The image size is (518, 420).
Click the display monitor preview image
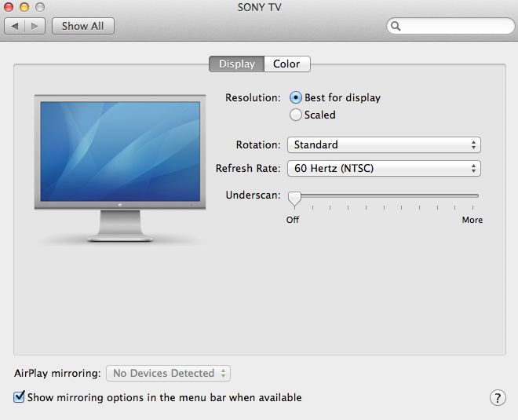coord(120,169)
